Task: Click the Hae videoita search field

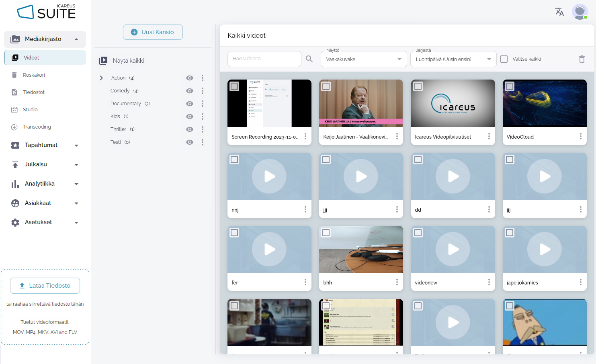Action: [264, 59]
